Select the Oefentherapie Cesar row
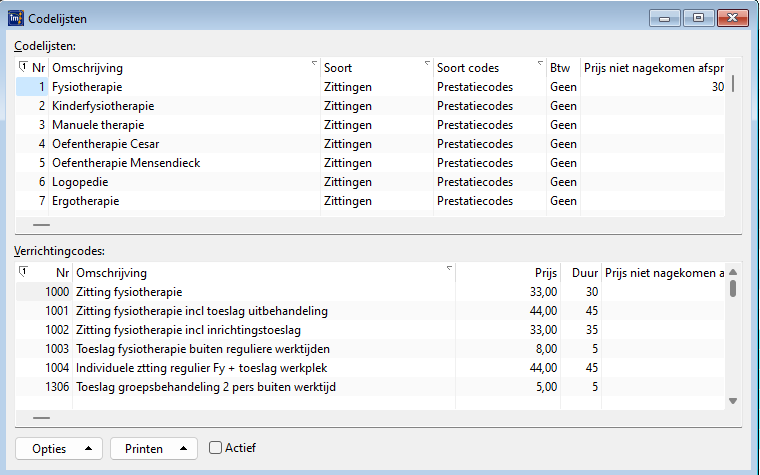760x475 pixels. pos(370,144)
